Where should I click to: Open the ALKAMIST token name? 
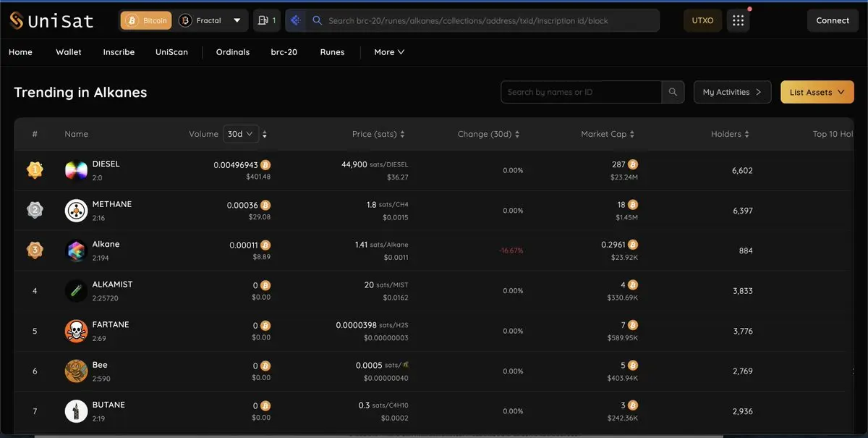click(113, 285)
